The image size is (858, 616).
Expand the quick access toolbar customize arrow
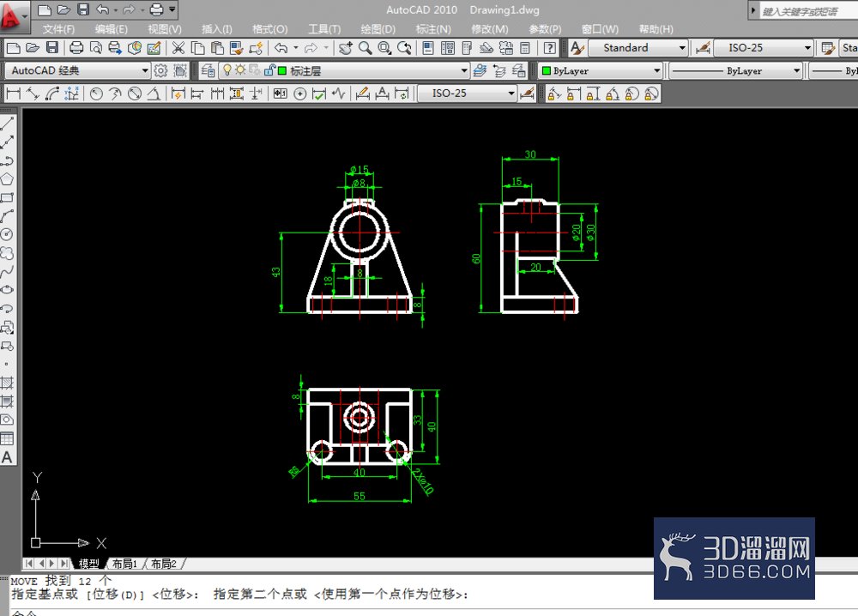tap(172, 9)
